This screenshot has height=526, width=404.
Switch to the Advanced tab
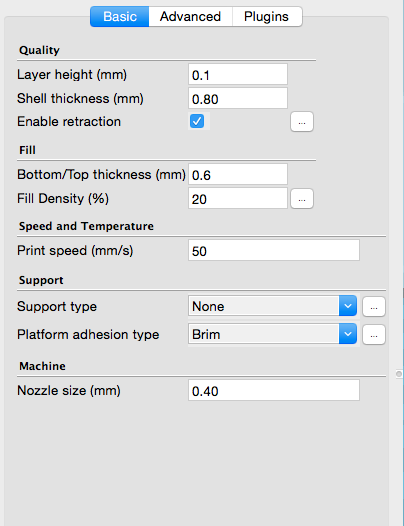190,16
